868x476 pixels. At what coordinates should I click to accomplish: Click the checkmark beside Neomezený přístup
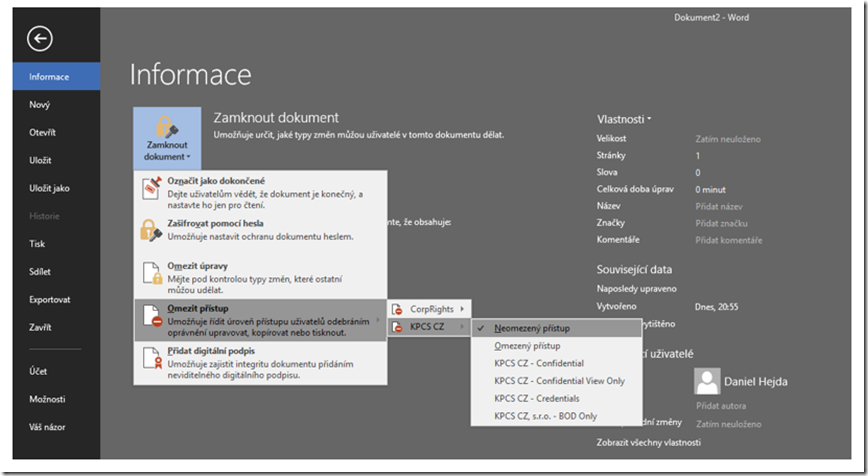coord(480,328)
